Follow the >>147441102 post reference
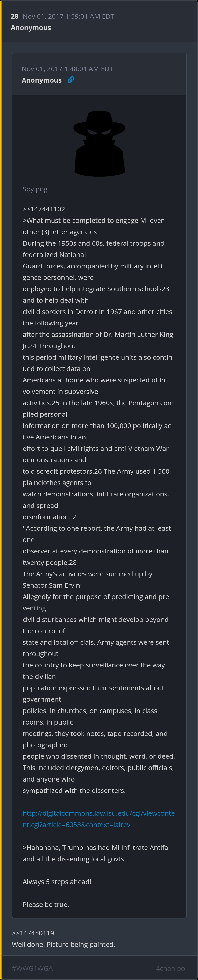Screen dimensions: 198x980 tap(44, 209)
